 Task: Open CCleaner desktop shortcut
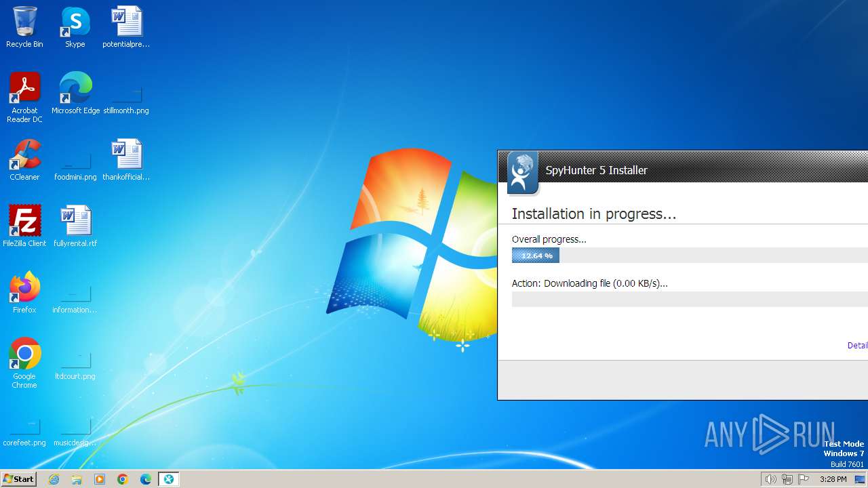pyautogui.click(x=24, y=161)
